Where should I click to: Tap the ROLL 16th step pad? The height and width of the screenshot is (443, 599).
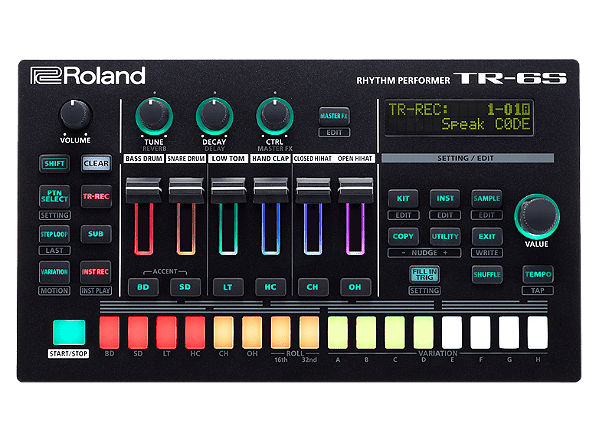click(281, 332)
